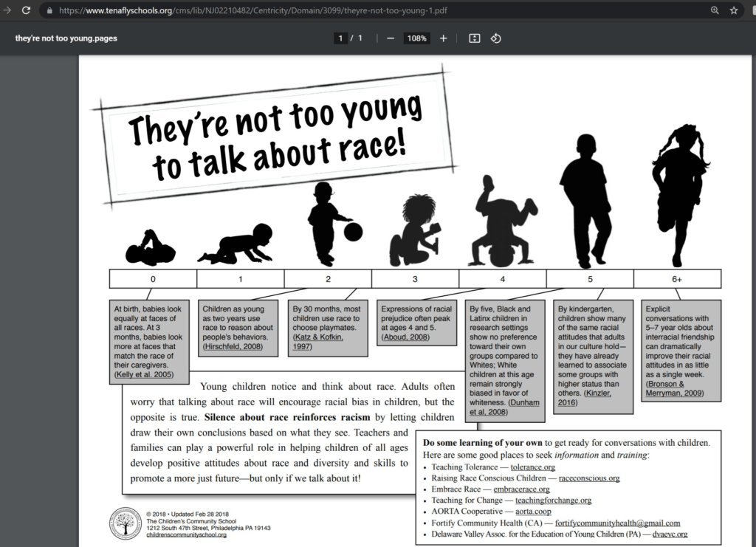Image resolution: width=756 pixels, height=547 pixels.
Task: Open the aorta.coop link
Action: click(x=533, y=511)
